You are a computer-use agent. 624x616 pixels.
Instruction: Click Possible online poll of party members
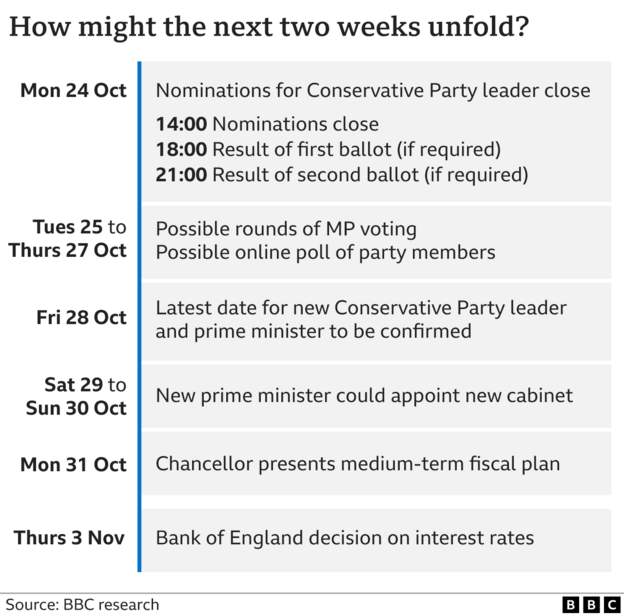tap(326, 253)
